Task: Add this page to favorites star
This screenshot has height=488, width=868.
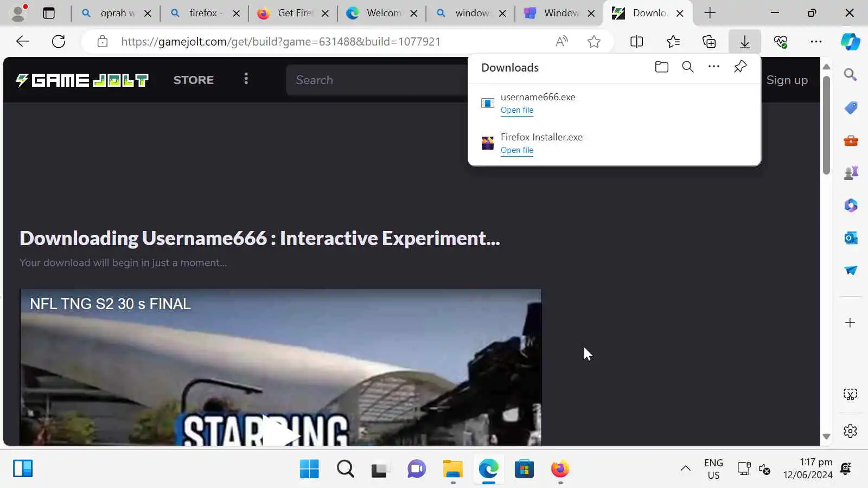Action: pyautogui.click(x=594, y=41)
